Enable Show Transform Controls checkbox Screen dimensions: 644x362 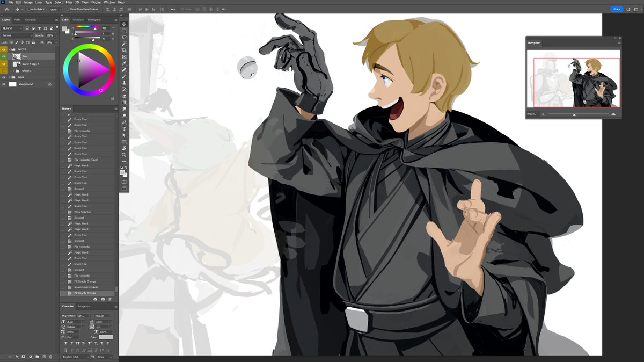point(67,9)
